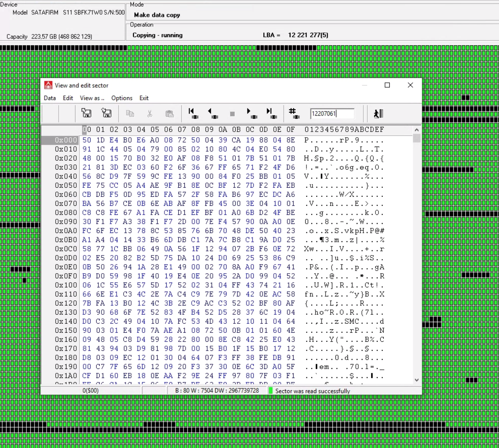Click the stop square icon
The height and width of the screenshot is (448, 499).
pyautogui.click(x=232, y=114)
